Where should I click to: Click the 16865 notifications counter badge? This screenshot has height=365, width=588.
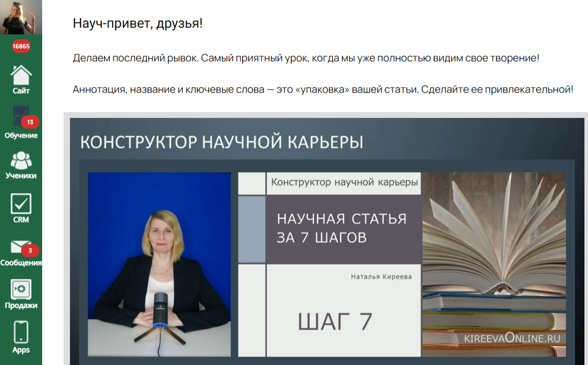(21, 47)
